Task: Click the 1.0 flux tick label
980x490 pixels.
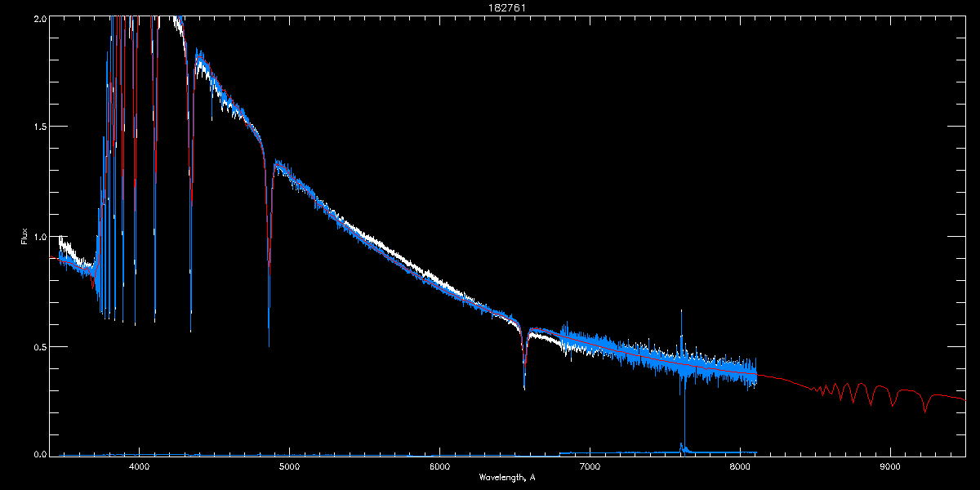Action: pos(39,238)
